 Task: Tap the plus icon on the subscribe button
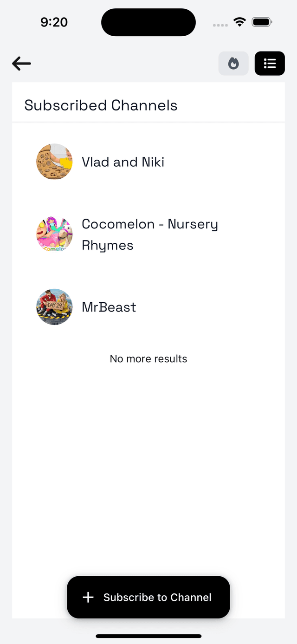(88, 598)
